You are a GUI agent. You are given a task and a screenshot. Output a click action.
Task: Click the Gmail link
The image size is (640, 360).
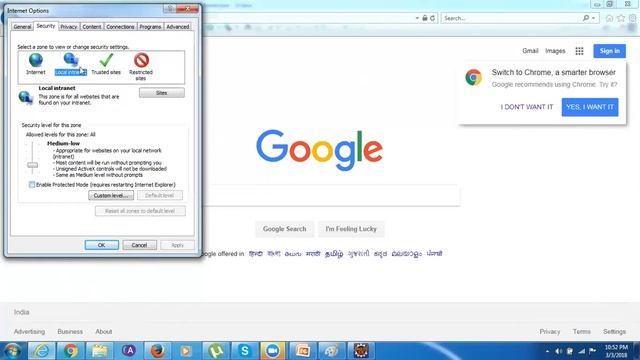tap(530, 51)
